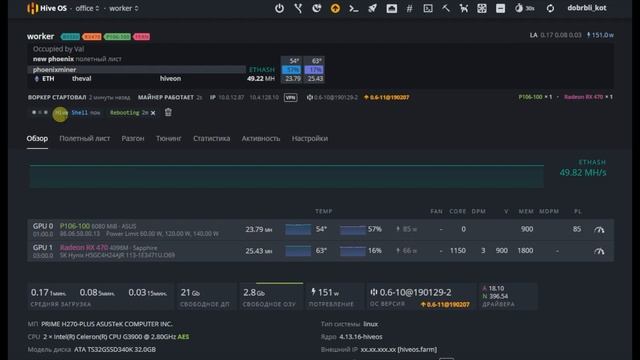Open overclock gauge icon for GPU 1
The width and height of the screenshot is (640, 360).
click(x=599, y=251)
